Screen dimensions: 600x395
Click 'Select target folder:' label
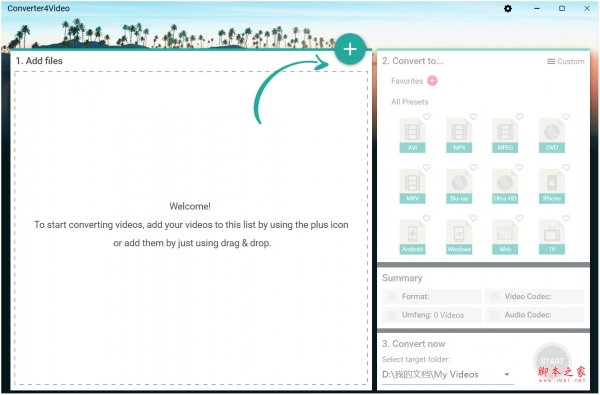tap(416, 359)
